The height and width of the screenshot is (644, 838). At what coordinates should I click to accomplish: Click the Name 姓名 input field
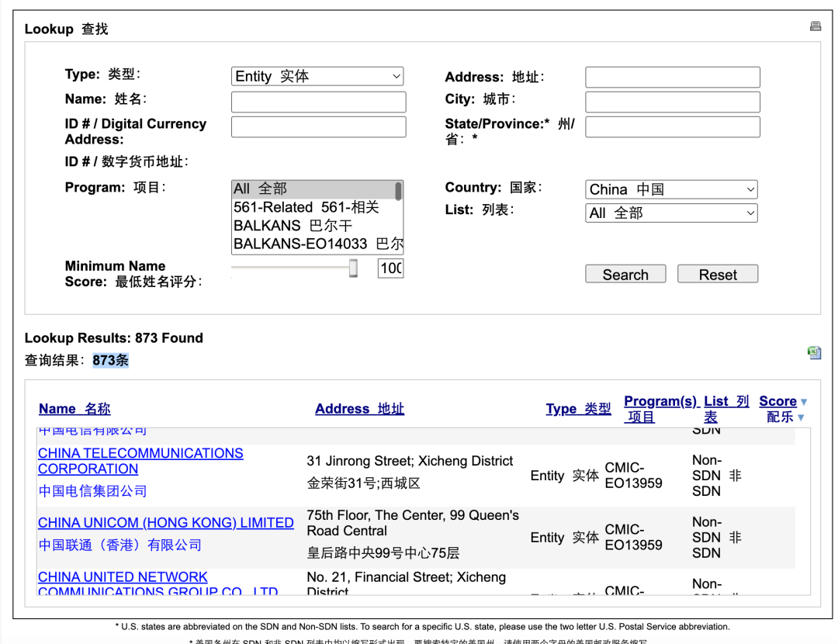pyautogui.click(x=318, y=102)
